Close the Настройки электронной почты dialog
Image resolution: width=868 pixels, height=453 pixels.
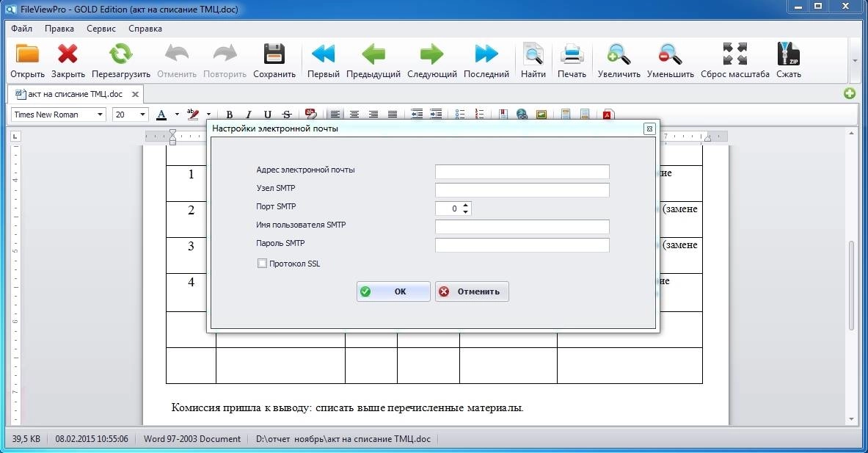(649, 128)
